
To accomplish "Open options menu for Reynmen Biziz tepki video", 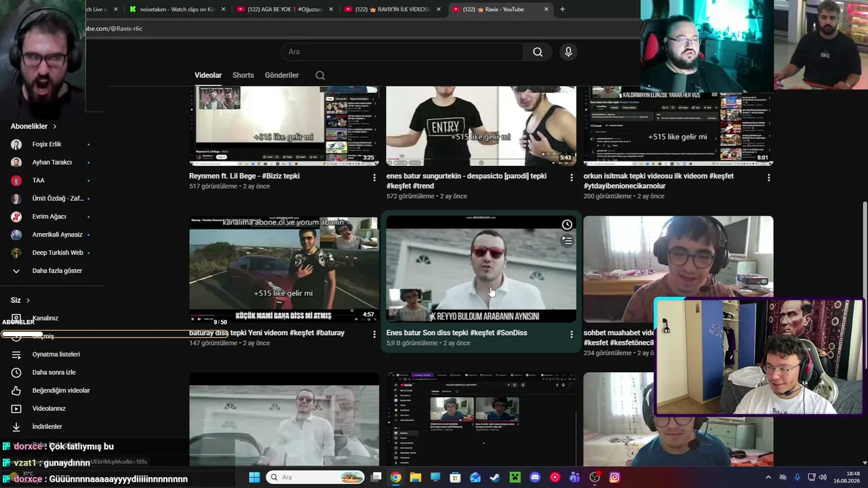I will click(x=374, y=178).
